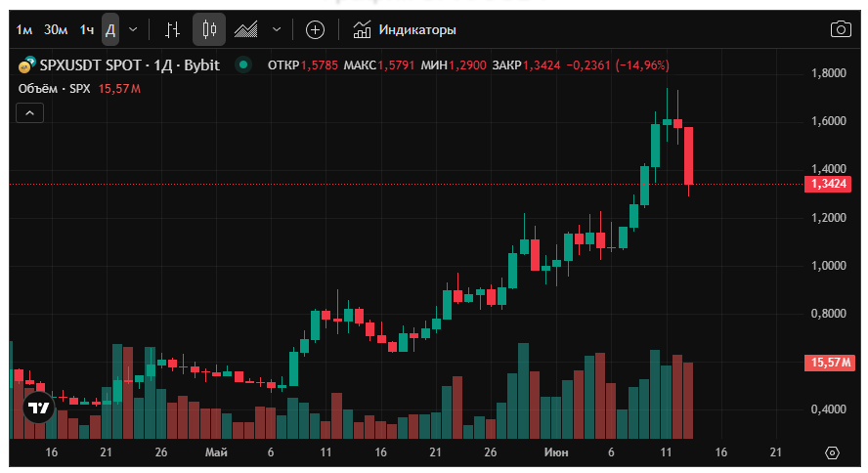This screenshot has height=473, width=868.
Task: Click the −0,2361 (−14,96%) change value
Action: (618, 65)
